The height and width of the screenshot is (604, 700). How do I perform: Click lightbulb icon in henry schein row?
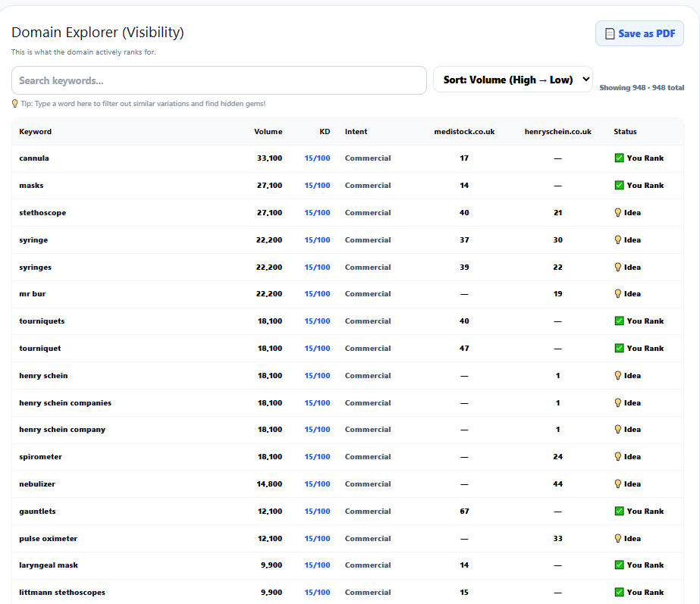[x=618, y=375]
